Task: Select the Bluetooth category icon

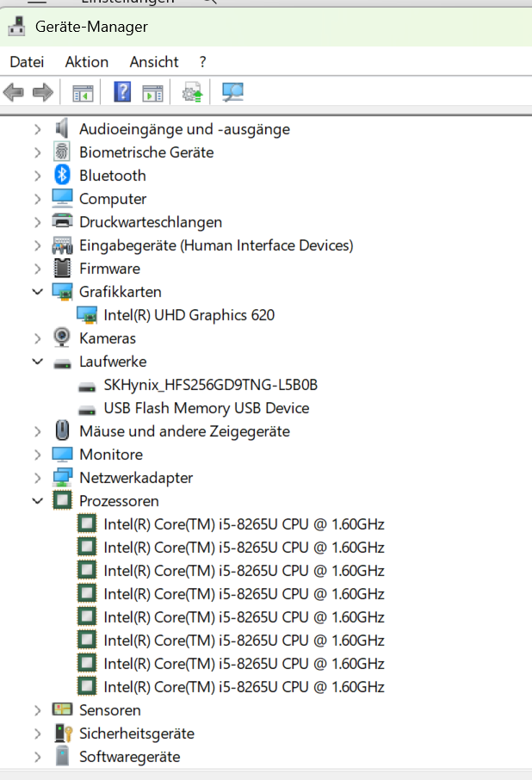Action: [62, 175]
